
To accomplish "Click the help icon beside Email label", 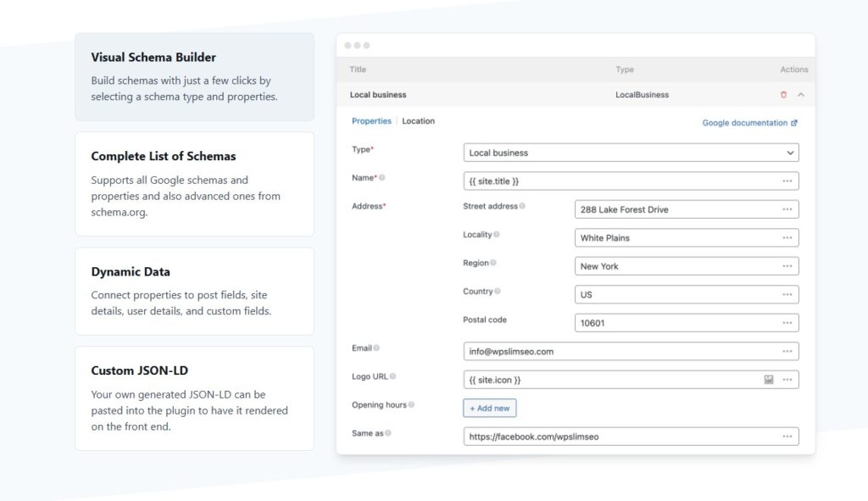I will pos(376,348).
